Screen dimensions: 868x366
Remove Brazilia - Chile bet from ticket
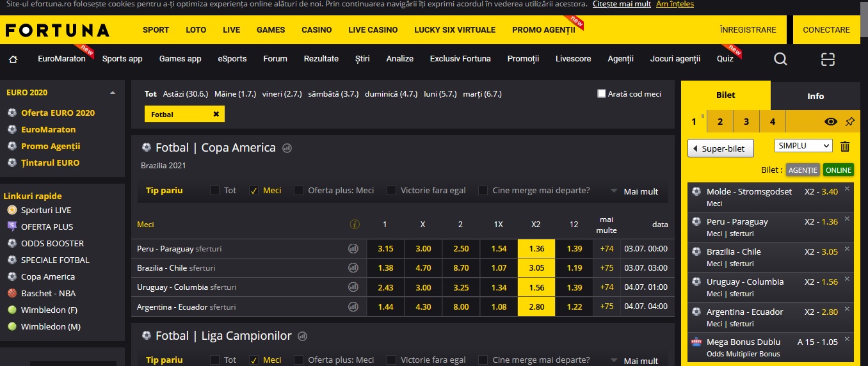pyautogui.click(x=847, y=248)
